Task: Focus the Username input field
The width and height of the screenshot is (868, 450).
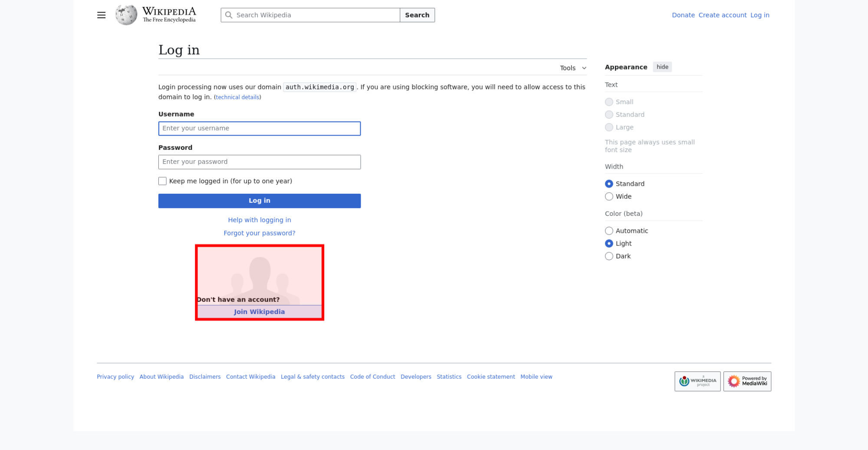Action: 259,129
